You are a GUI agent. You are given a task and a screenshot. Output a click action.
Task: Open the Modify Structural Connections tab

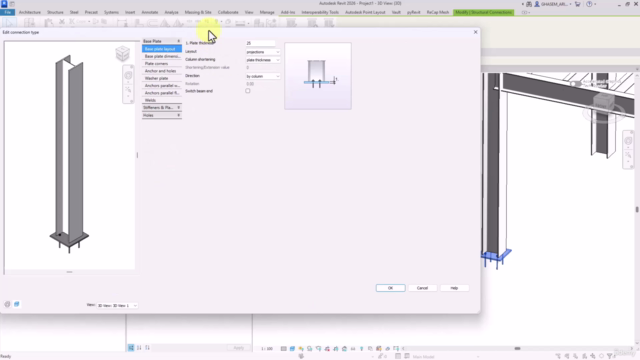point(484,12)
